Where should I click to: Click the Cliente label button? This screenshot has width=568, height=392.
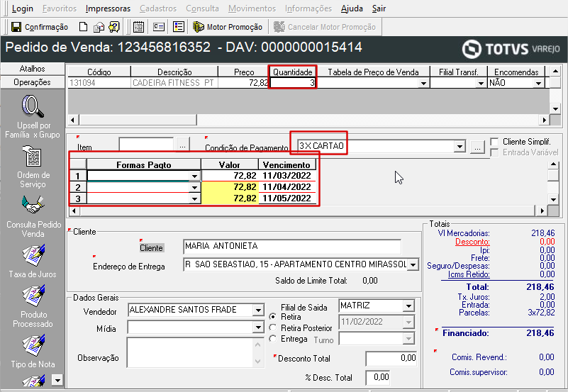pos(152,248)
